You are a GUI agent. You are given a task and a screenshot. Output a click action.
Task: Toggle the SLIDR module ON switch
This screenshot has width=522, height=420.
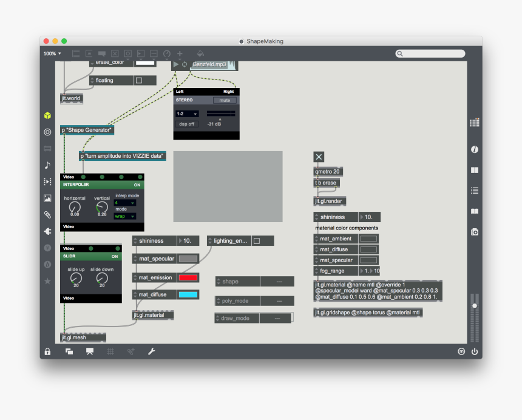pyautogui.click(x=115, y=256)
